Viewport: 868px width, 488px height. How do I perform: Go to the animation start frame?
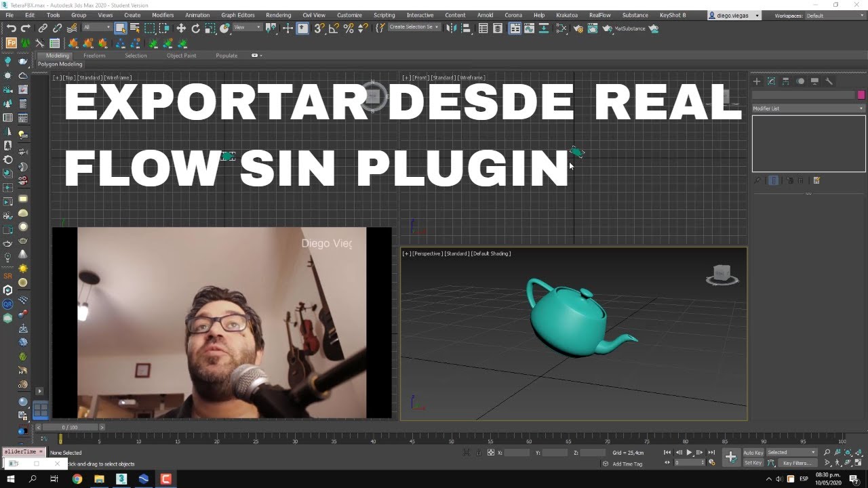click(x=667, y=452)
